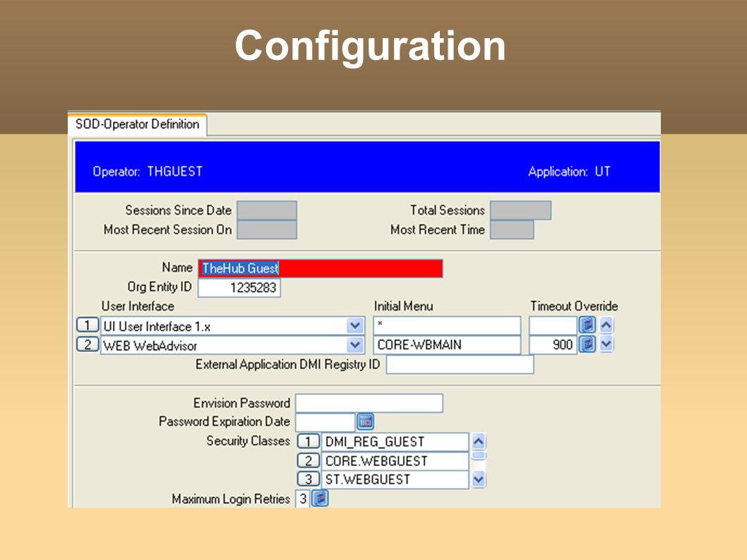Click the Security Classes label

[249, 441]
